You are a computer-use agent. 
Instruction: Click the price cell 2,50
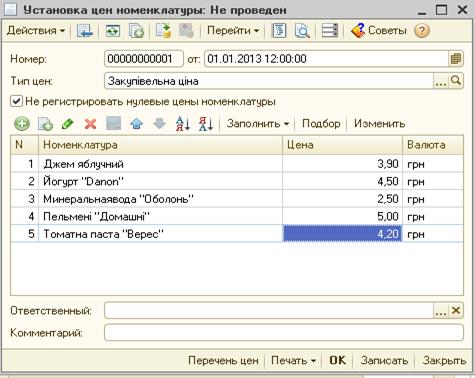tap(342, 199)
